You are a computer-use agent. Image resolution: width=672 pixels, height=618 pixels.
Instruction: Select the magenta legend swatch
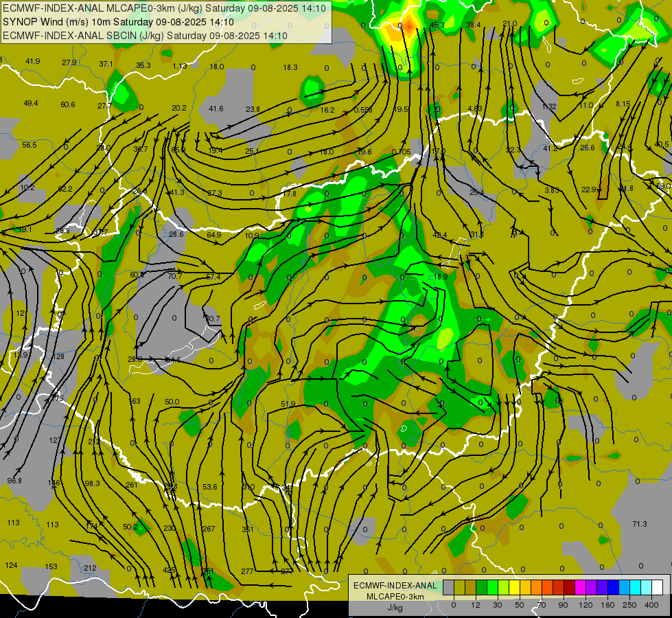(x=581, y=588)
